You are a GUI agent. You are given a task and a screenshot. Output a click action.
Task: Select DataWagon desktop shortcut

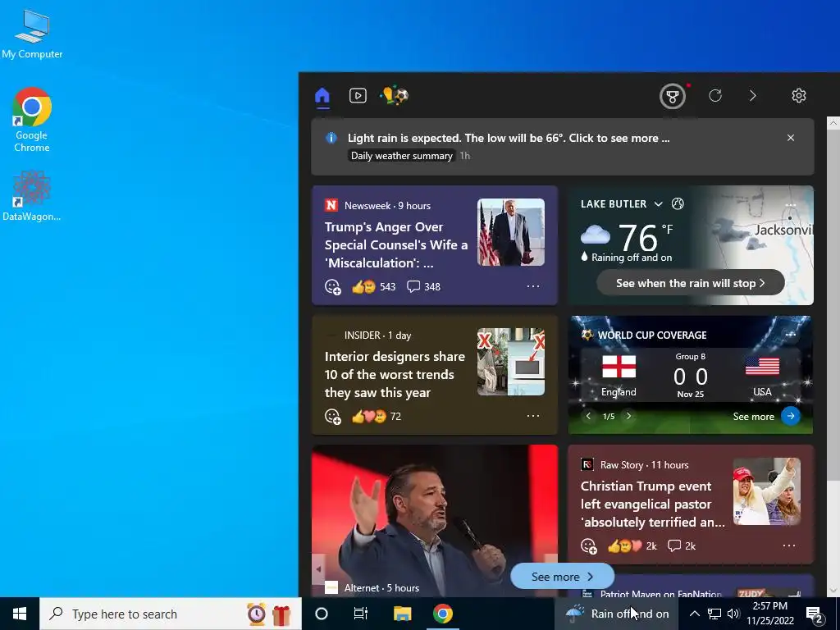click(x=32, y=195)
